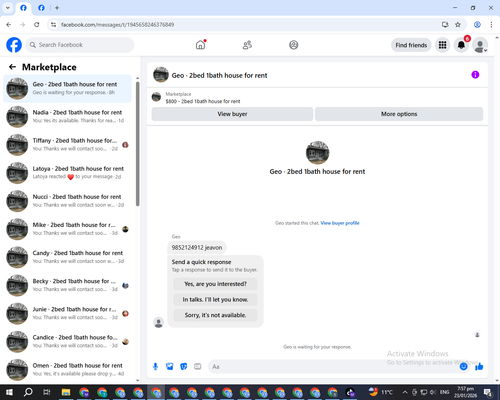
Task: Open the Mike conversation
Action: tap(68, 229)
